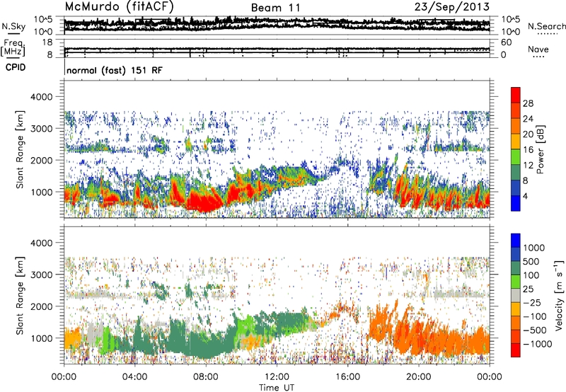The height and width of the screenshot is (392, 566).
Task: Click the -25 value on velocity colorbar
Action: click(531, 303)
